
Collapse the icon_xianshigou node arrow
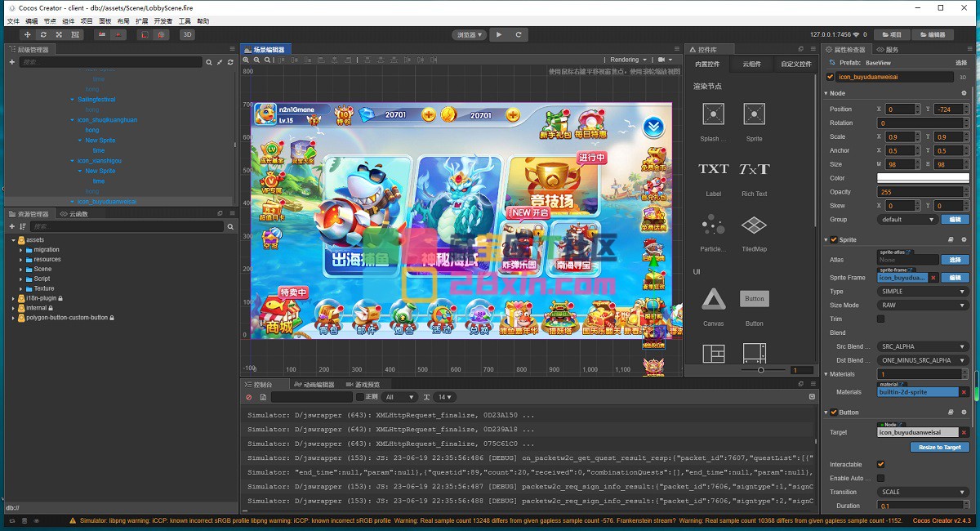pyautogui.click(x=72, y=161)
